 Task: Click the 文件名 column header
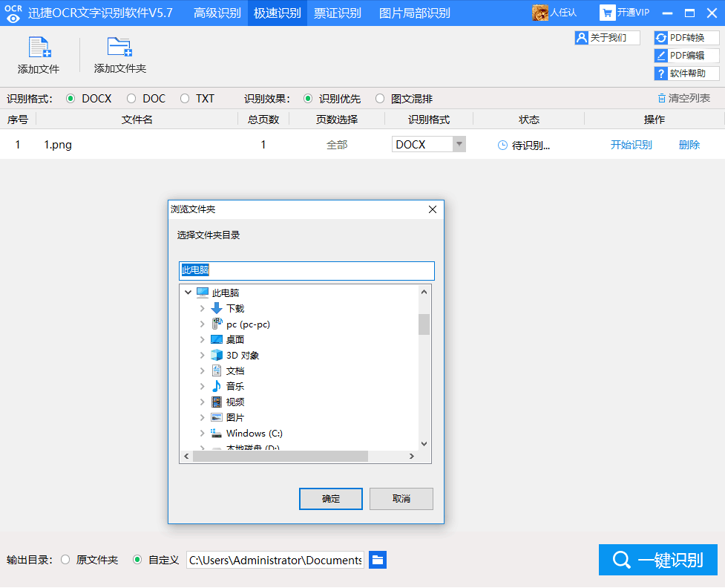[137, 120]
